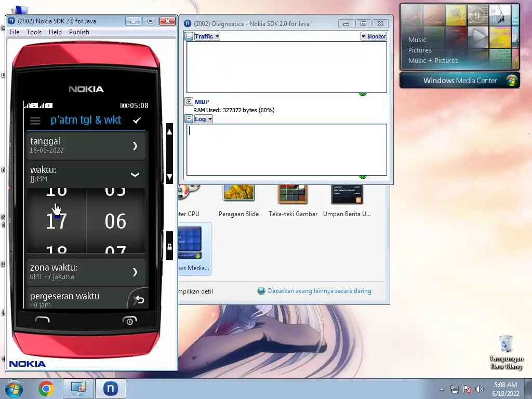This screenshot has width=532, height=399.
Task: Click the phone status bar time 05:08
Action: pos(139,105)
